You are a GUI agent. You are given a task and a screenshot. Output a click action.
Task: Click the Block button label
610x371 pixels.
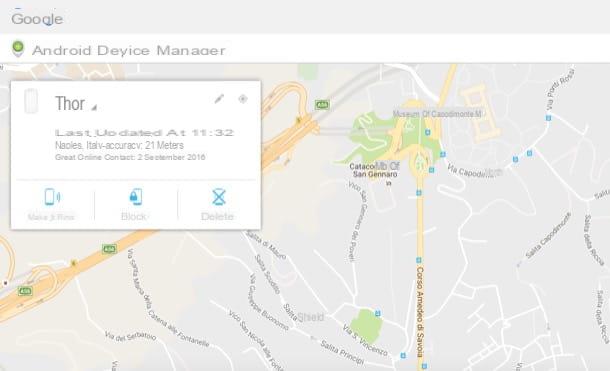134,217
